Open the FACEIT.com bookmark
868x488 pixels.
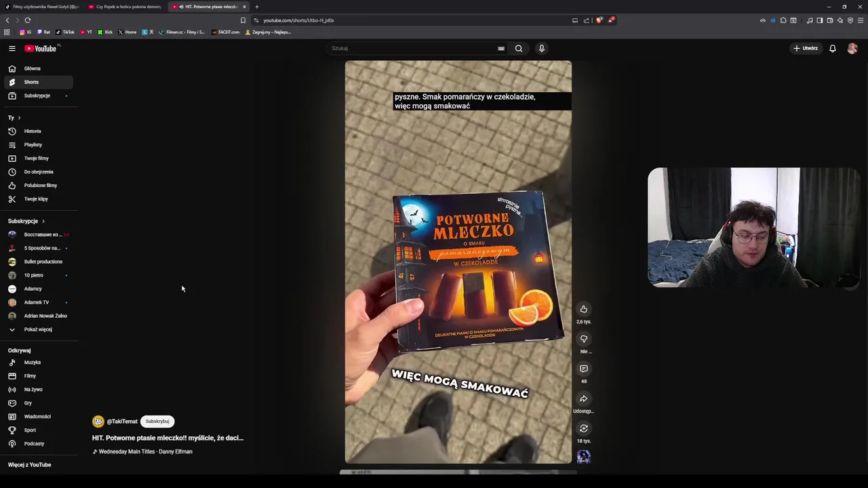225,32
